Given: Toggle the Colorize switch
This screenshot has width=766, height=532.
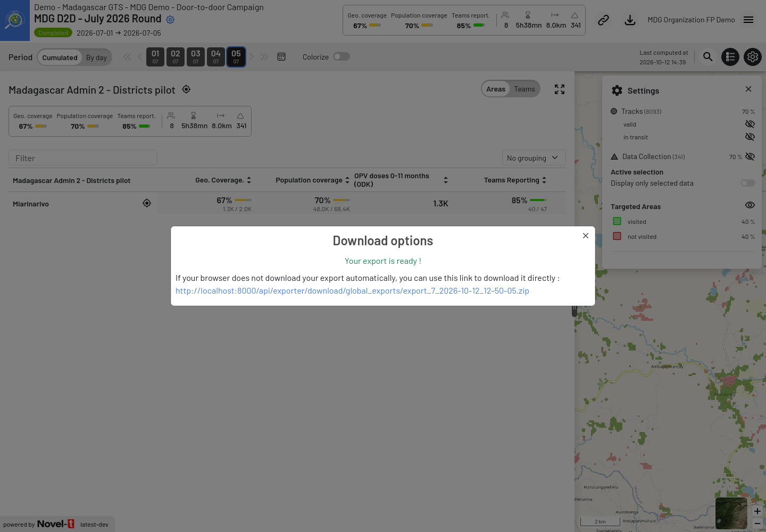Looking at the screenshot, I should click(x=342, y=56).
